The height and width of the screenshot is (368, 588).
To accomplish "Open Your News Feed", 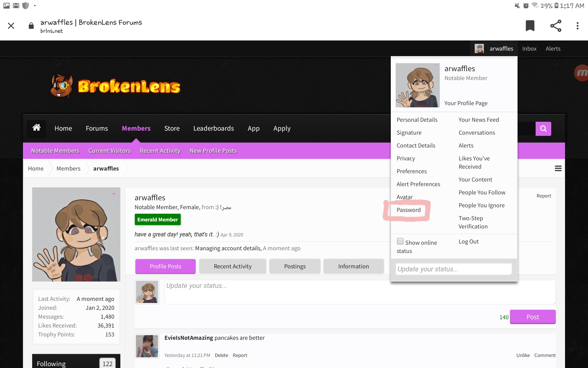I will pos(478,120).
